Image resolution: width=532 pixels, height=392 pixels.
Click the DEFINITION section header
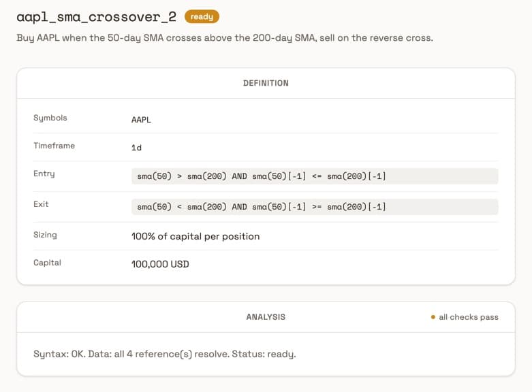click(266, 83)
